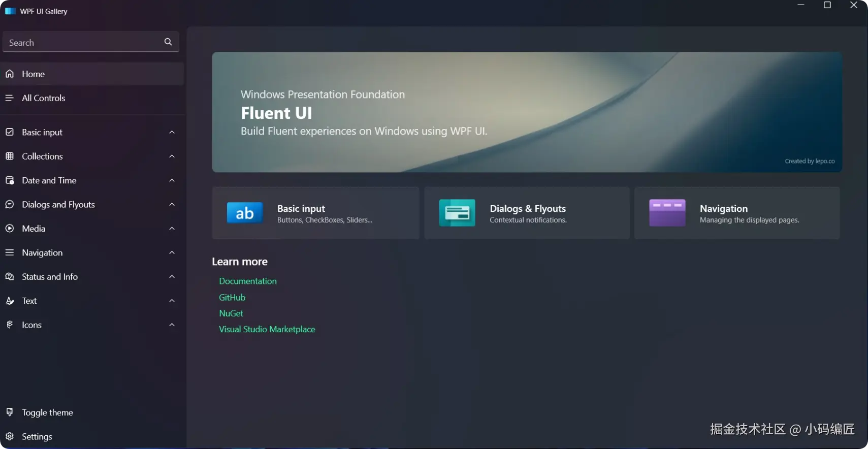Click the Navigation hamburger icon in sidebar
Viewport: 868px width, 449px height.
click(10, 252)
